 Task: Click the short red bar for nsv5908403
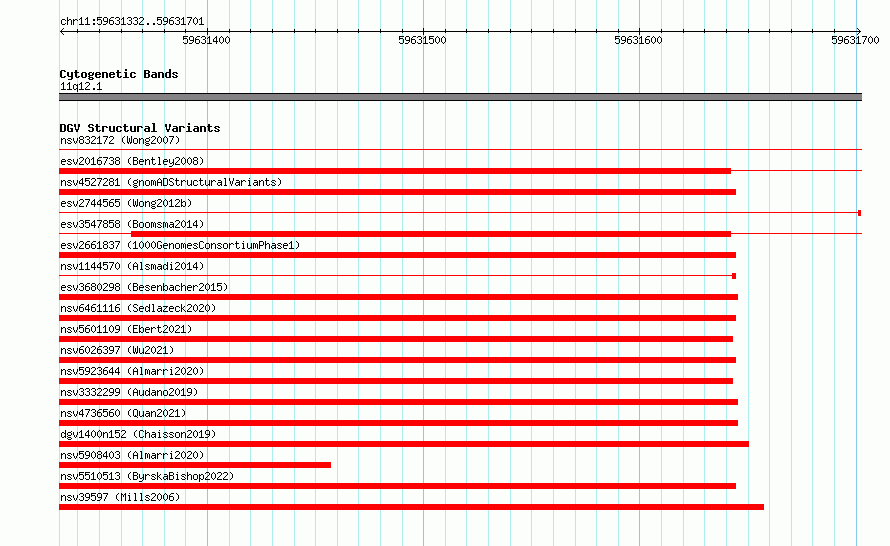[x=195, y=465]
